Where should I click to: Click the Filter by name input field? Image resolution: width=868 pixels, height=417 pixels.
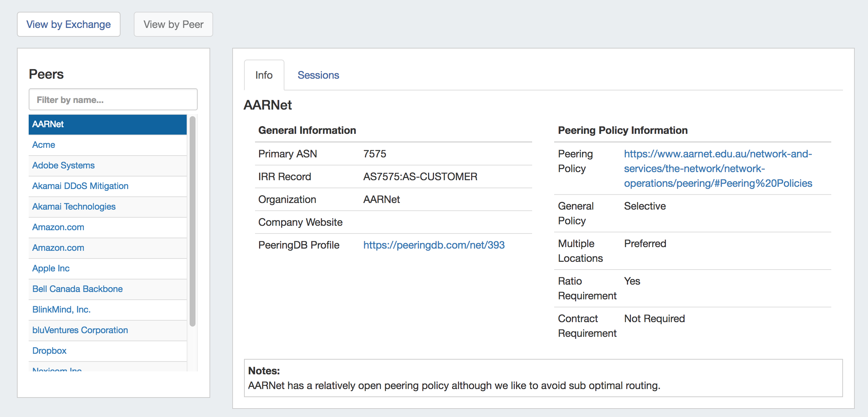point(113,100)
